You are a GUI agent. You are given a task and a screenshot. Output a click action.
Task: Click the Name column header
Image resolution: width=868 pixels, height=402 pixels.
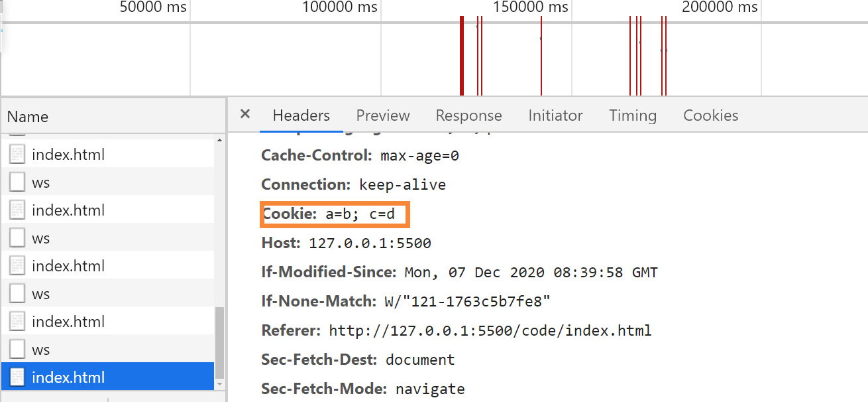(28, 117)
